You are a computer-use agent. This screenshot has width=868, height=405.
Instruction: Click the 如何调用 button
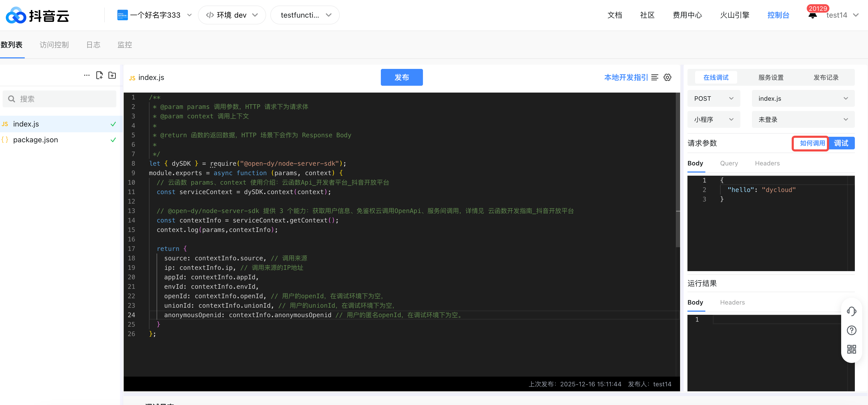point(812,143)
